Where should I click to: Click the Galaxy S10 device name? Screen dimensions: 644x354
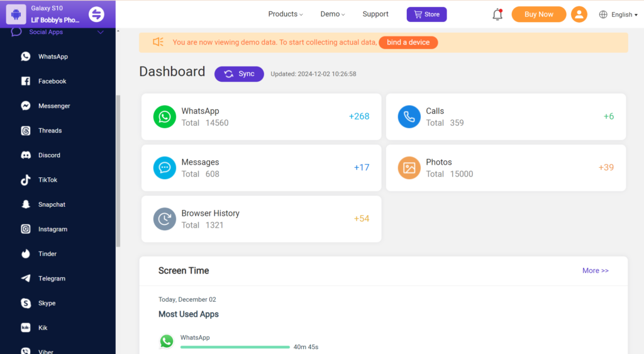pos(47,8)
